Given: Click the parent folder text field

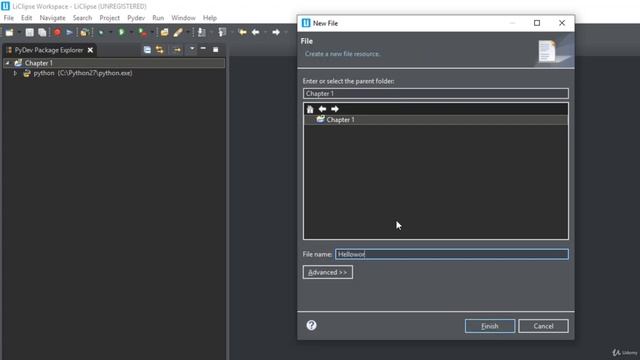Looking at the screenshot, I should (436, 93).
